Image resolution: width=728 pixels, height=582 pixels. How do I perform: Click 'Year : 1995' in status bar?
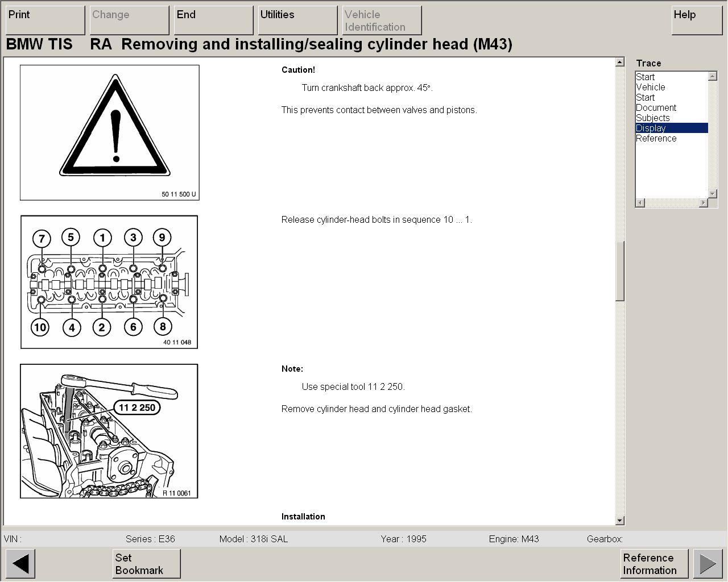(x=403, y=539)
